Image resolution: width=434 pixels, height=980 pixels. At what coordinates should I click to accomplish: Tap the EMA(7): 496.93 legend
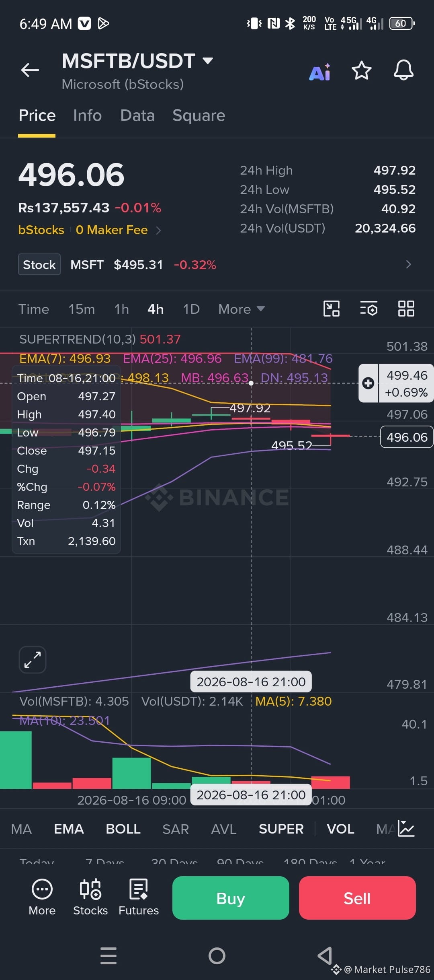65,358
